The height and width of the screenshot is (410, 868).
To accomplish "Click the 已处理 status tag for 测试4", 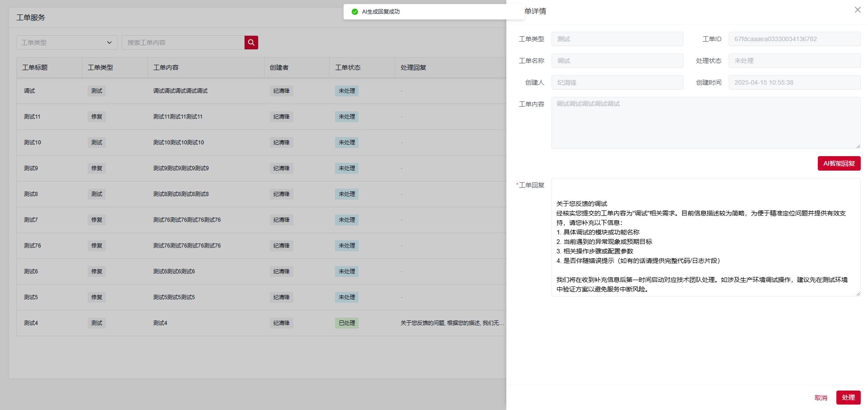I will (347, 323).
